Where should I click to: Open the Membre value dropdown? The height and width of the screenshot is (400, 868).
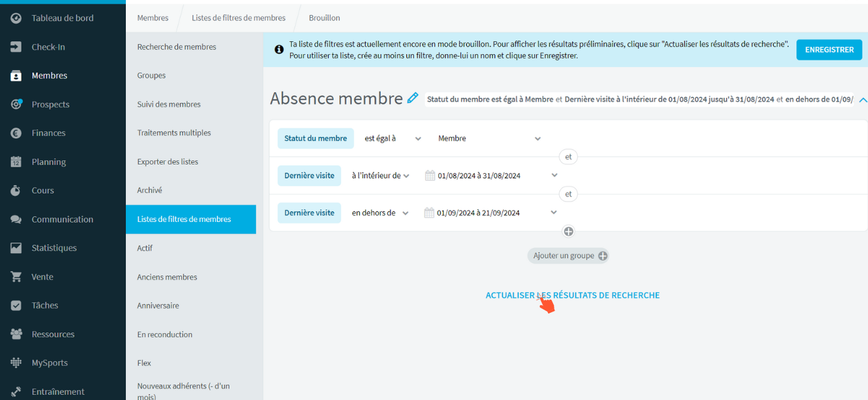point(489,139)
